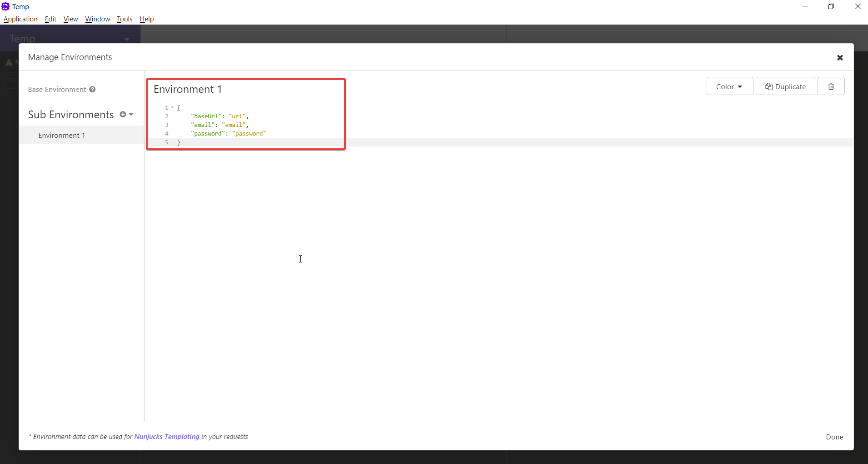Collapse the JSON fold arrow on line 1
This screenshot has height=464, width=868.
pyautogui.click(x=172, y=108)
